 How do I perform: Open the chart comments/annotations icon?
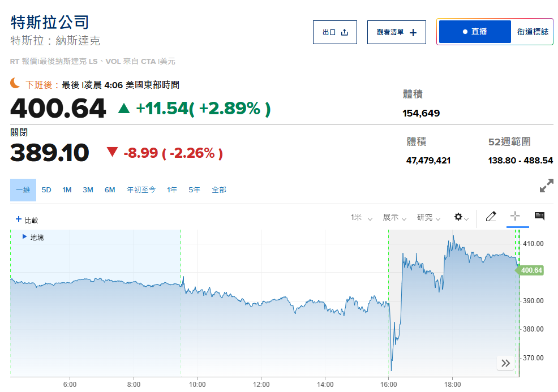(x=539, y=216)
